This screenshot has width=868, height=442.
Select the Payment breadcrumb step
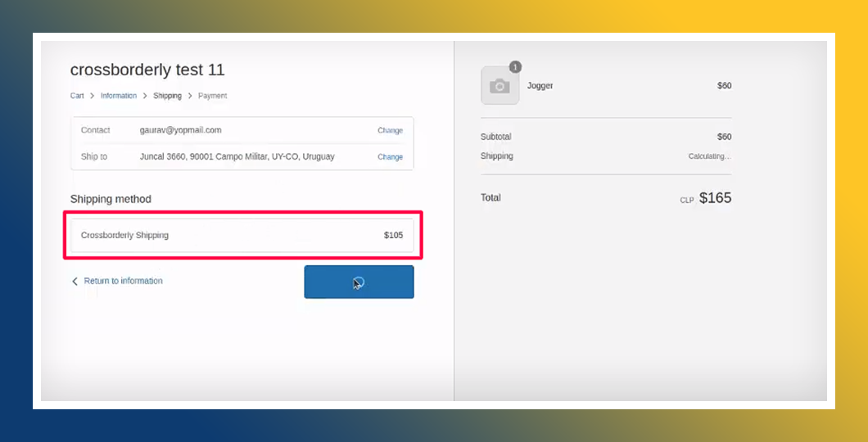[x=212, y=96]
